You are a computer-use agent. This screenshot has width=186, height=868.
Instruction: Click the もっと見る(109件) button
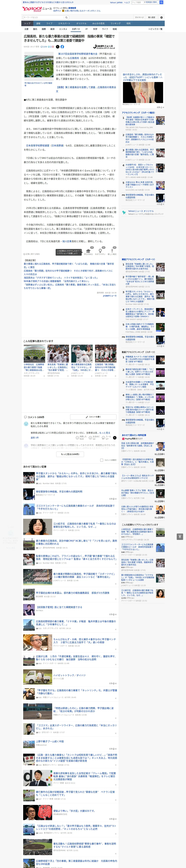click(x=70, y=454)
